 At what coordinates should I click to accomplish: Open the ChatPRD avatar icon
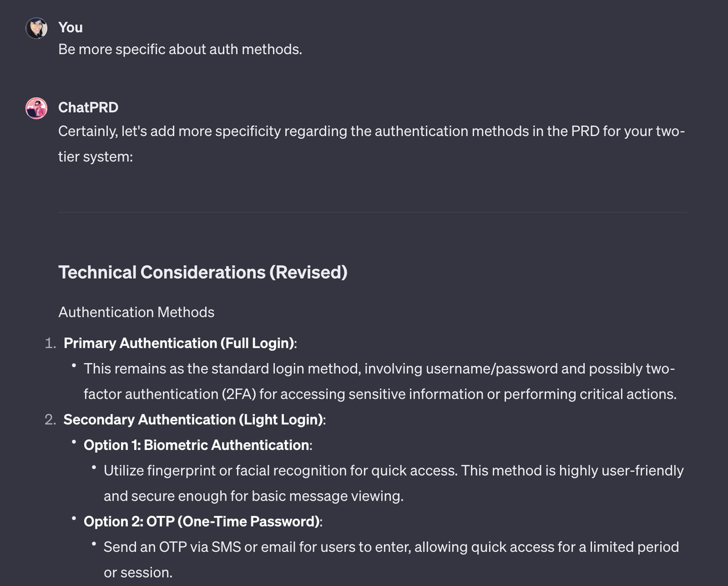tap(36, 108)
